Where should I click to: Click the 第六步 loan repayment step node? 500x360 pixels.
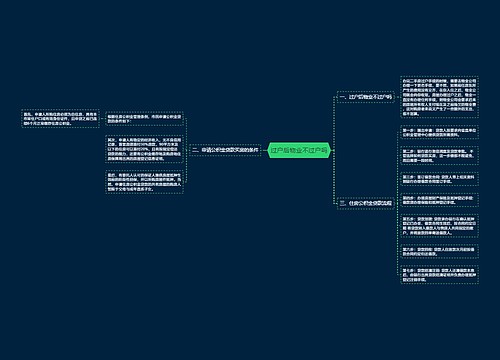tap(439, 251)
